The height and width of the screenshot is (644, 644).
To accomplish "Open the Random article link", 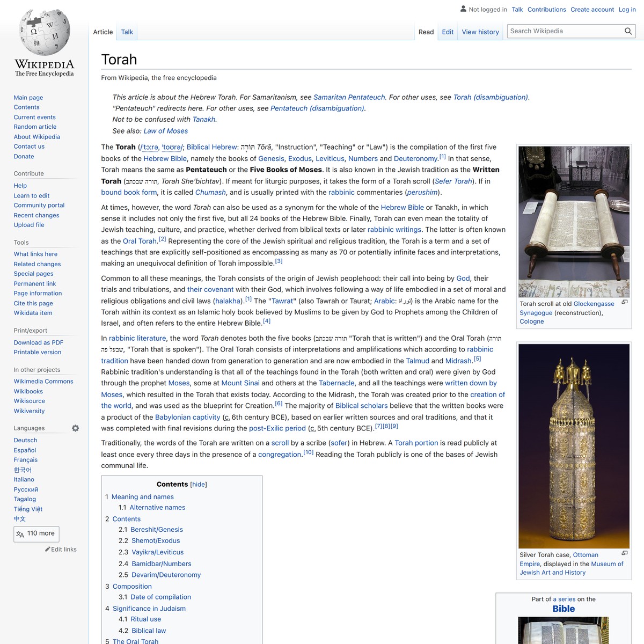I will (35, 127).
